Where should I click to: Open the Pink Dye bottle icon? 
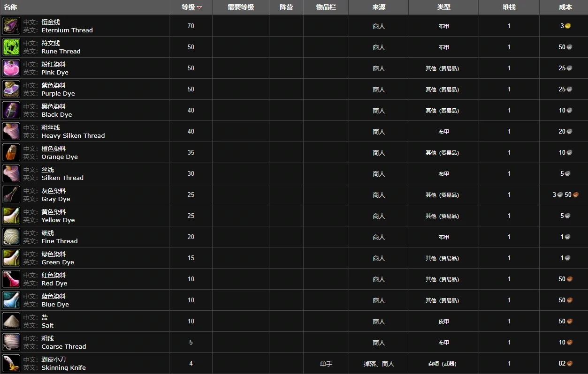[11, 68]
